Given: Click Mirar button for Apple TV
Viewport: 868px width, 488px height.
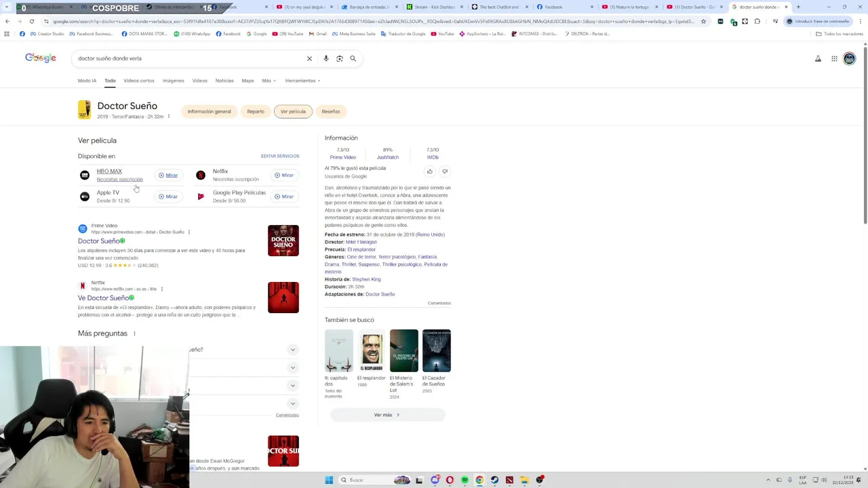Looking at the screenshot, I should (x=168, y=197).
